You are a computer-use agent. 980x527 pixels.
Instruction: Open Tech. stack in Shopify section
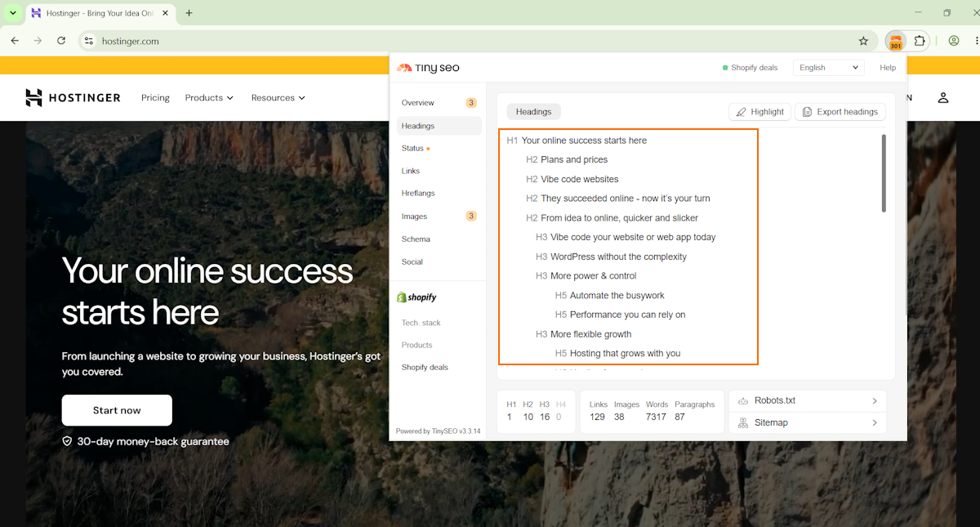[x=421, y=323]
